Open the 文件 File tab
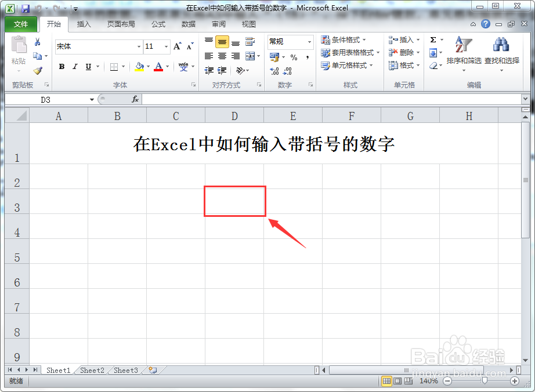The image size is (535, 392). pos(21,24)
